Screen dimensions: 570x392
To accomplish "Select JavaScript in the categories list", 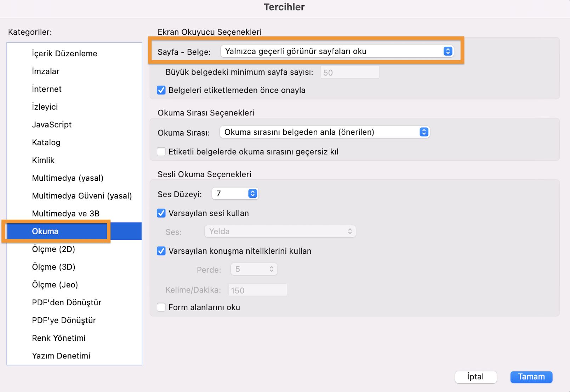I will (x=52, y=125).
